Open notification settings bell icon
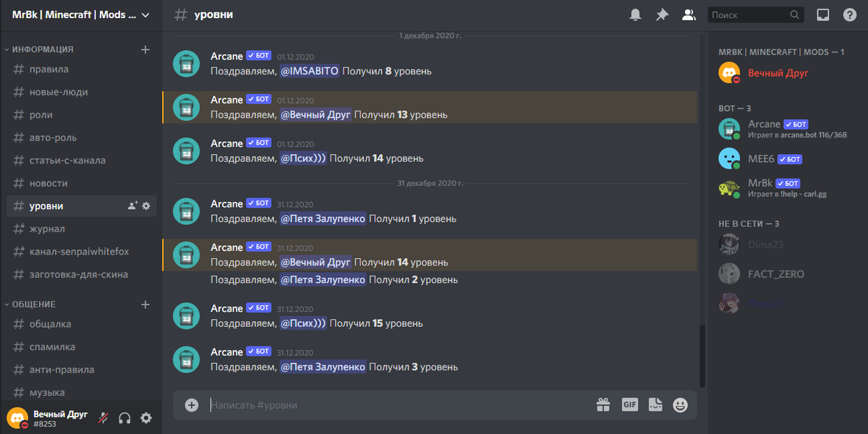The width and height of the screenshot is (868, 434). (636, 14)
